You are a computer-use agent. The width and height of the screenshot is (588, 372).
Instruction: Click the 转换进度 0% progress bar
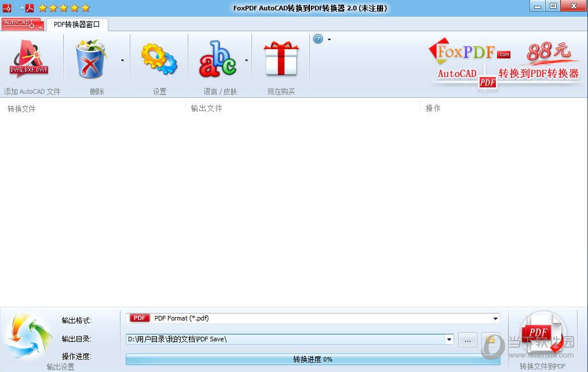(x=313, y=359)
